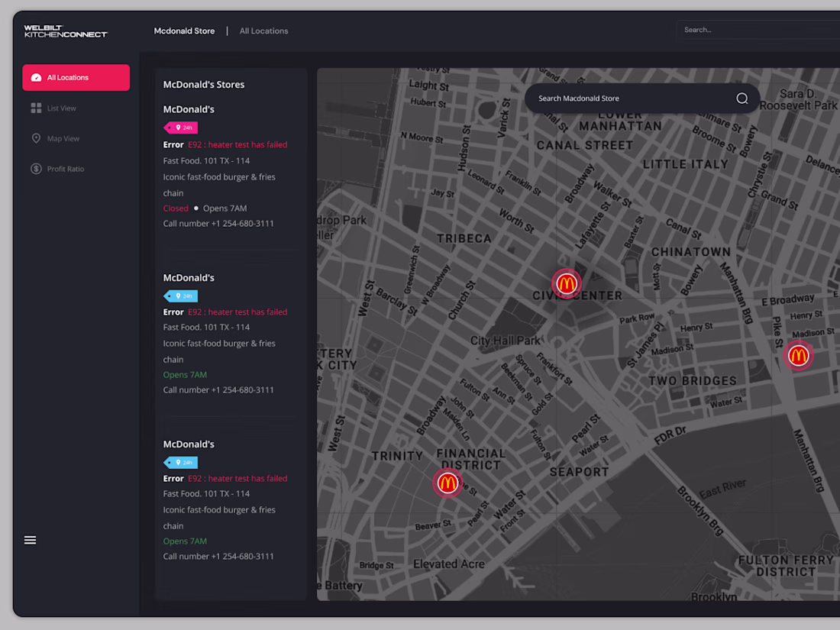Open List View from the sidebar
Image resolution: width=840 pixels, height=630 pixels.
click(61, 108)
